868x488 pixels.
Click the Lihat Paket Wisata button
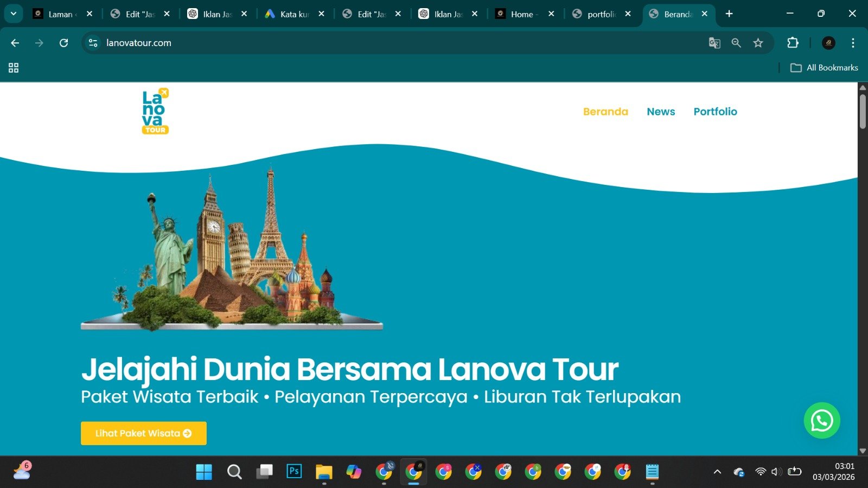tap(143, 433)
